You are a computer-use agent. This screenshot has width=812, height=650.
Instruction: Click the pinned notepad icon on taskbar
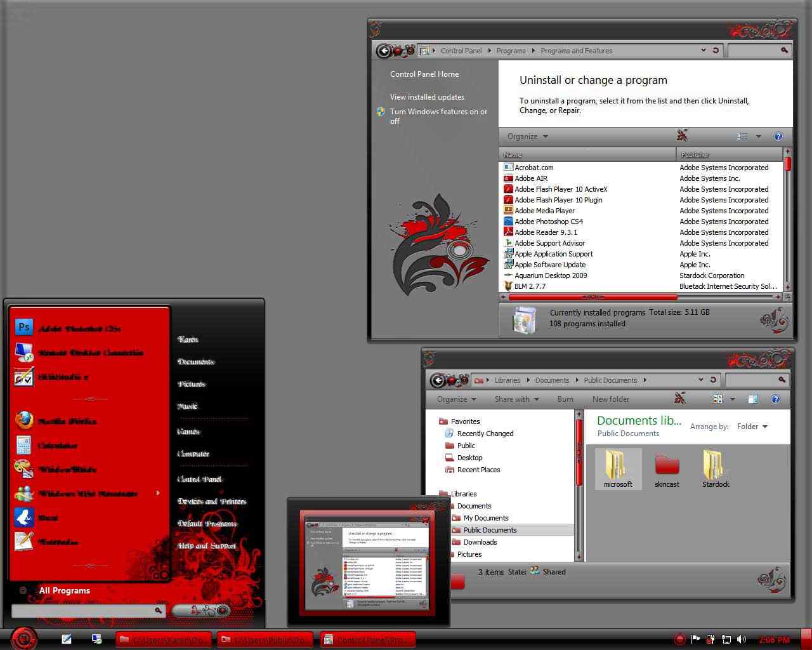67,639
